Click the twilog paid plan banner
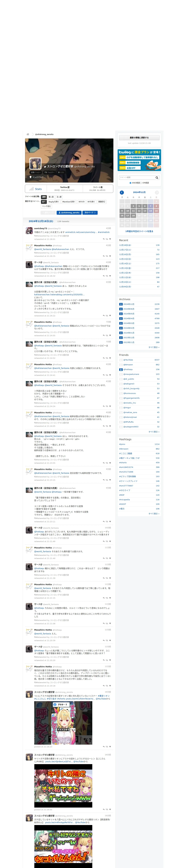 click(x=139, y=160)
